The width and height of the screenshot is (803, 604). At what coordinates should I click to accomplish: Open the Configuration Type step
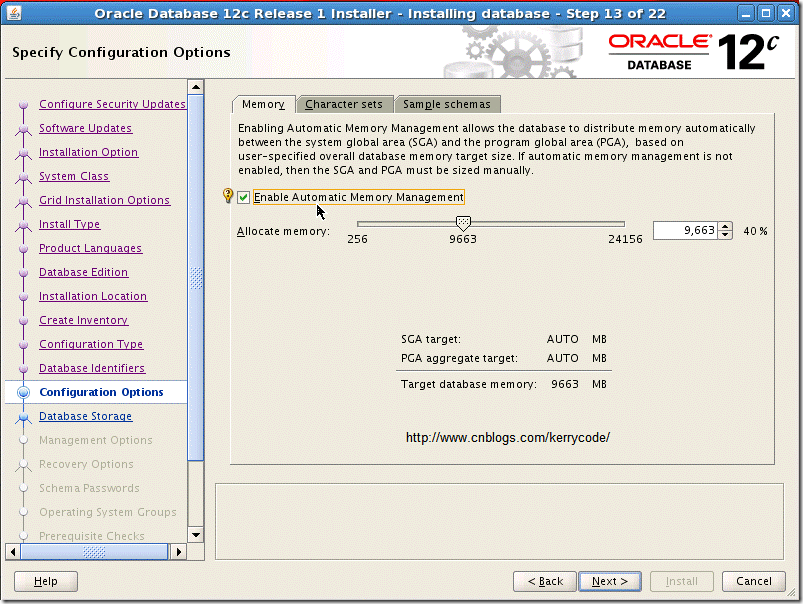91,344
